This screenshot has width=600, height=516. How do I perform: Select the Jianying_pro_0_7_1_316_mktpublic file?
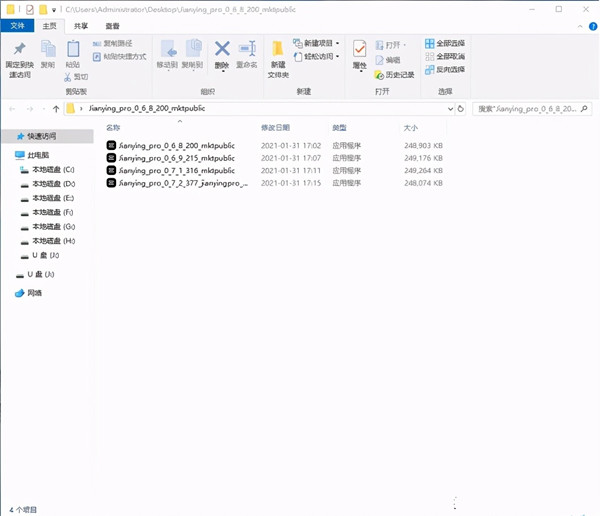point(176,171)
